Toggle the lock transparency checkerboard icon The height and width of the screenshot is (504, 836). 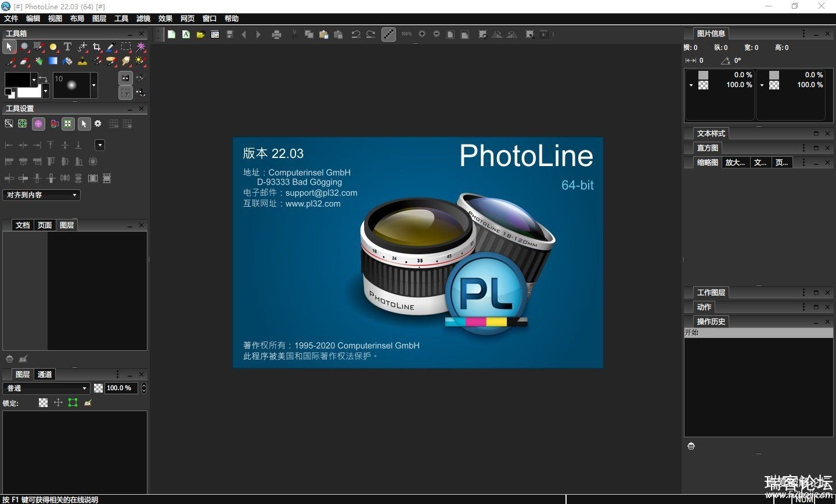click(x=43, y=402)
